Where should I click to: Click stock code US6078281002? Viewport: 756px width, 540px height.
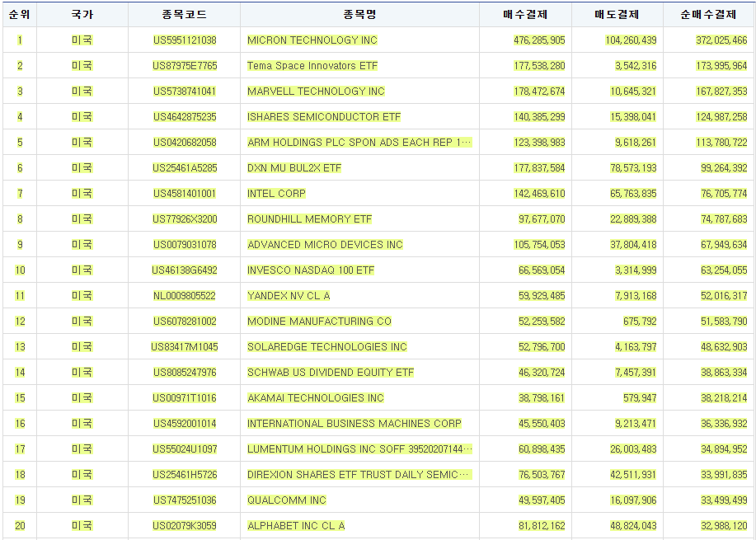point(185,321)
